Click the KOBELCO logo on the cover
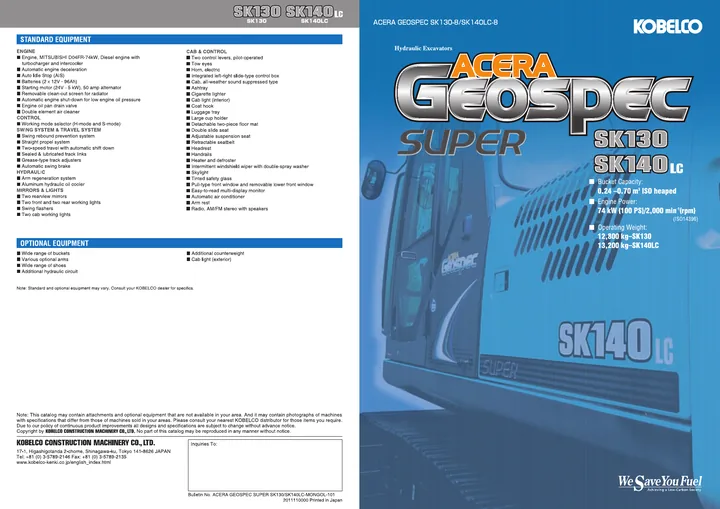 click(668, 26)
